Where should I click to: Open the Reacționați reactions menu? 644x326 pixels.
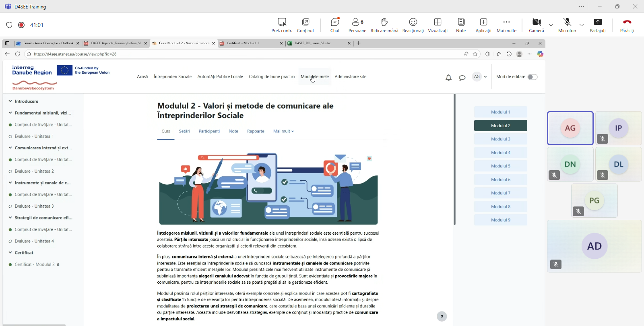(413, 25)
